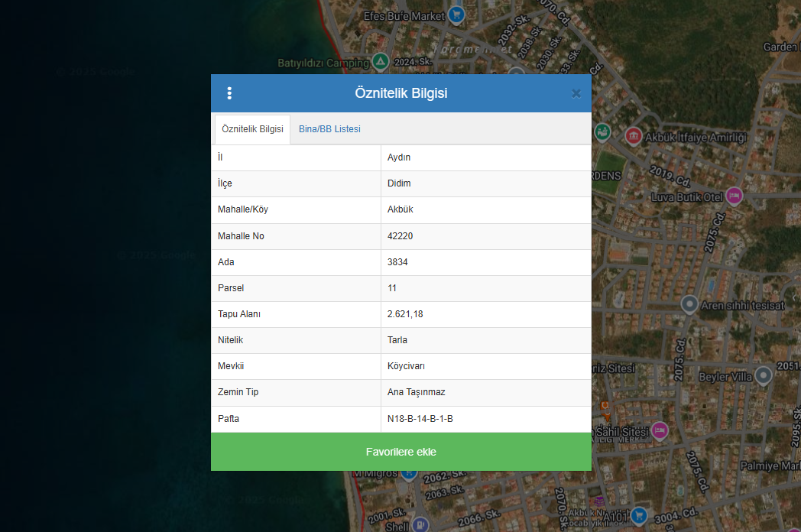Select the Luva Butik Otel hotel marker

pyautogui.click(x=734, y=196)
